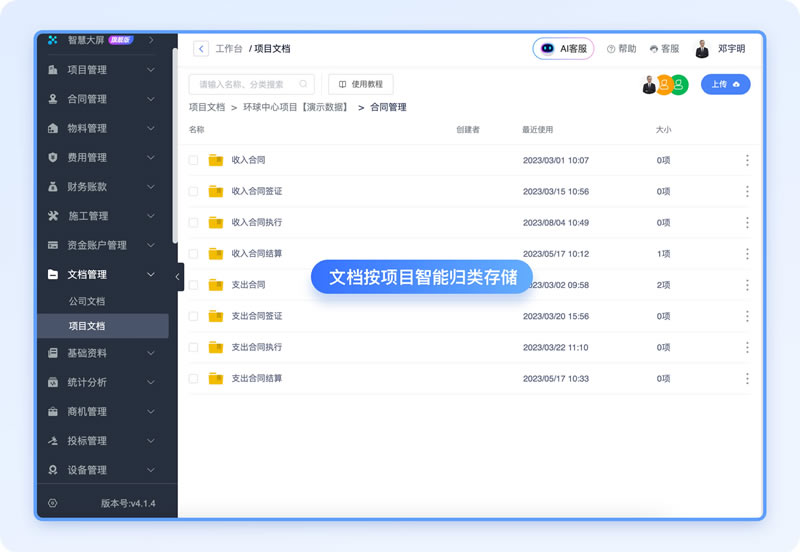The width and height of the screenshot is (800, 552).
Task: Click the back arrow button beside 工作台
Action: point(201,48)
